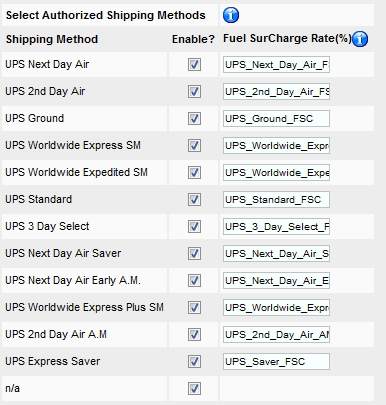
Task: Uncheck UPS 3 Day Select checkbox
Action: [194, 226]
